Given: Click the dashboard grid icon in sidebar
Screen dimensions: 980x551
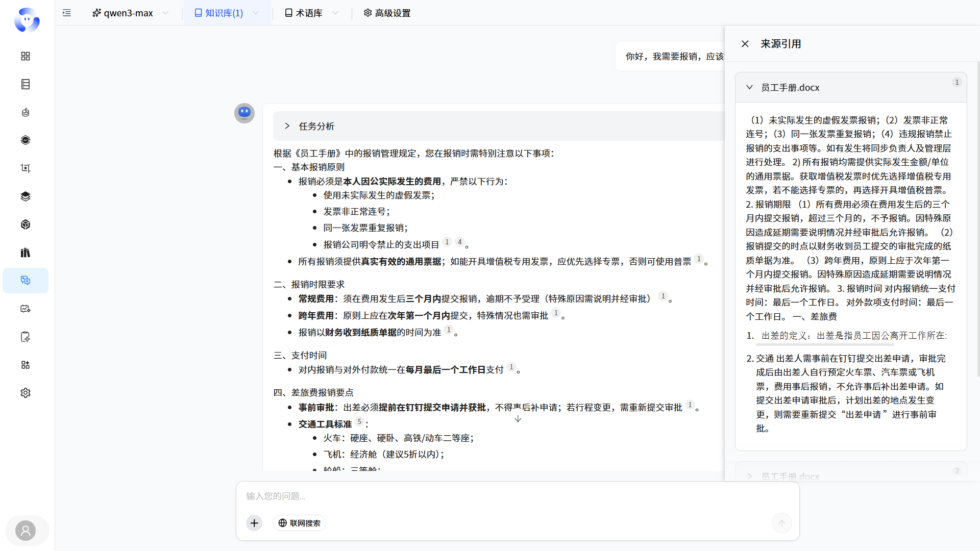Looking at the screenshot, I should (26, 56).
